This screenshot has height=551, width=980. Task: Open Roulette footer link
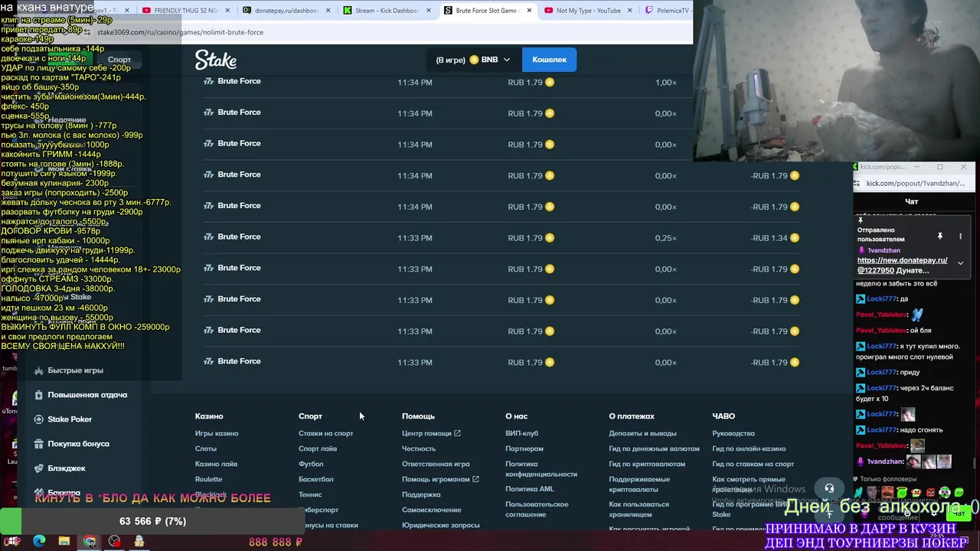pos(208,479)
